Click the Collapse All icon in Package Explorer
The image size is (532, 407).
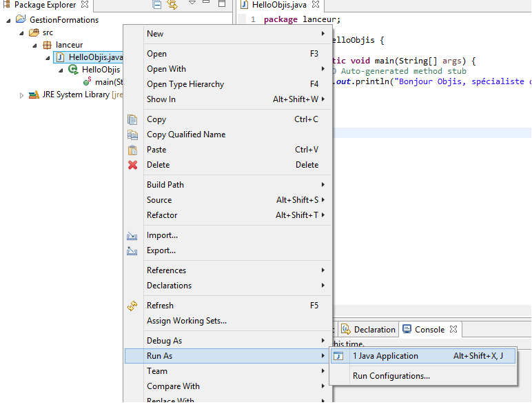pos(157,5)
